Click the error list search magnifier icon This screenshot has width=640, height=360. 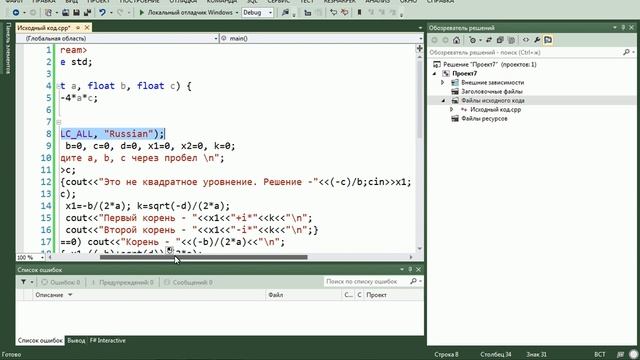413,281
